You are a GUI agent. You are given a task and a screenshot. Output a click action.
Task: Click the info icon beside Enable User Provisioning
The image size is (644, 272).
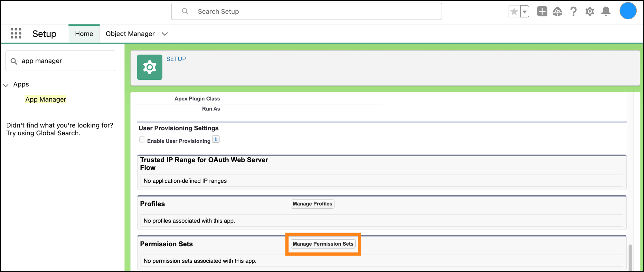[x=216, y=140]
